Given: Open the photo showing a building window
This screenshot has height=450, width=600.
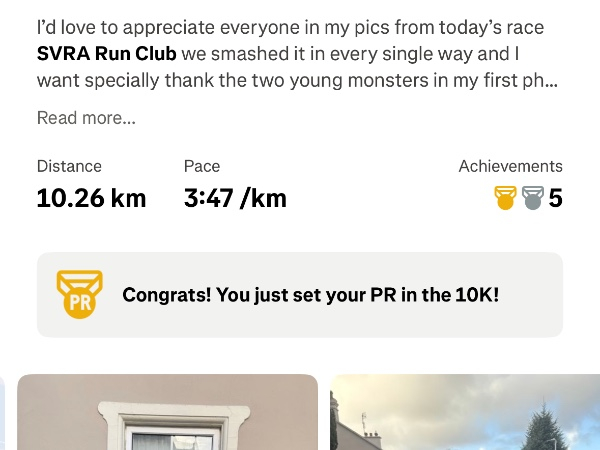Looking at the screenshot, I should coord(168,412).
